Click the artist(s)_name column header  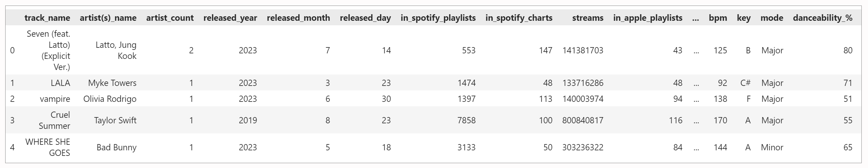[108, 18]
